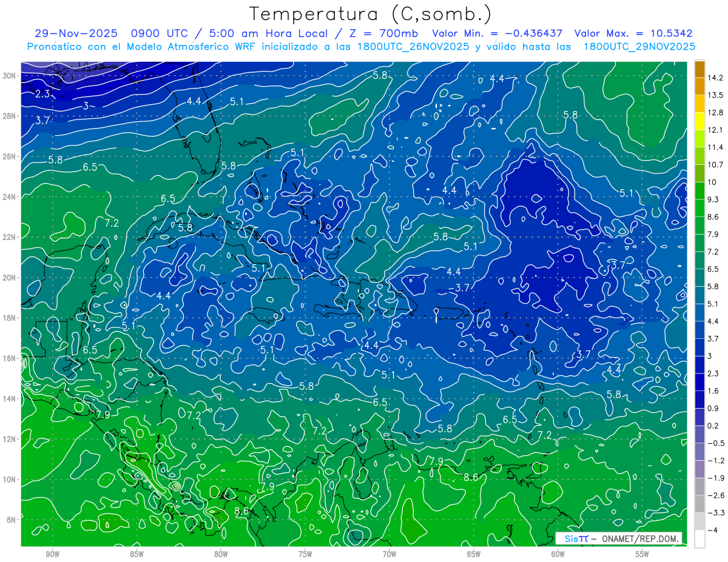Click the 90W longitude axis label
The image size is (728, 562).
coord(53,554)
